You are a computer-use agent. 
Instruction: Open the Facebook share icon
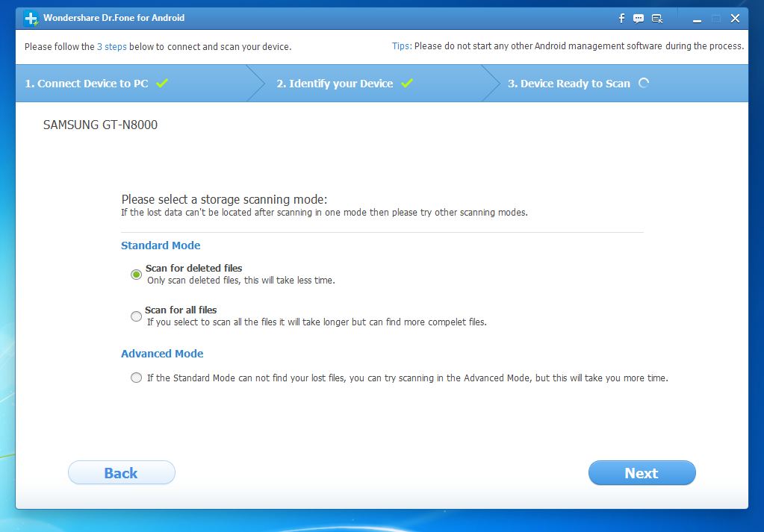click(621, 19)
